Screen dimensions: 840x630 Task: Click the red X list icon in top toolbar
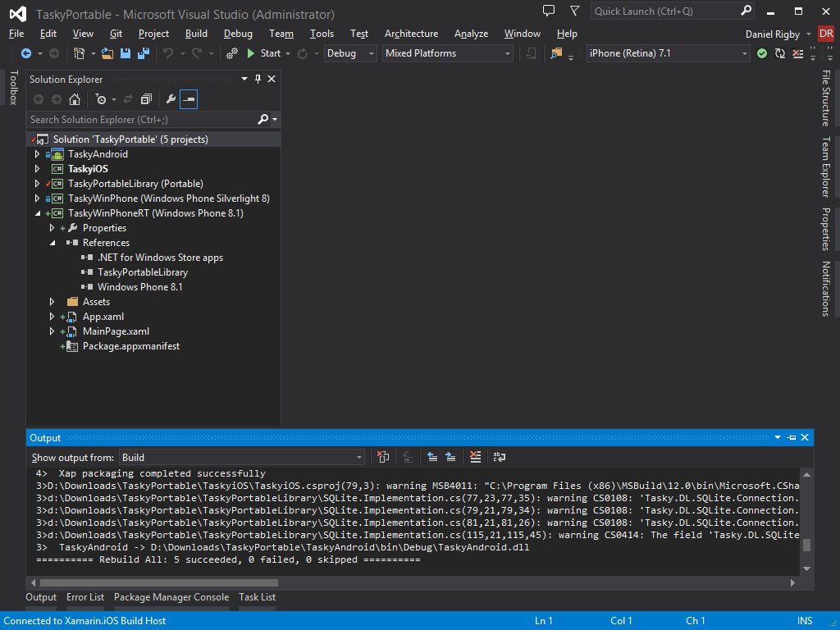pos(797,53)
